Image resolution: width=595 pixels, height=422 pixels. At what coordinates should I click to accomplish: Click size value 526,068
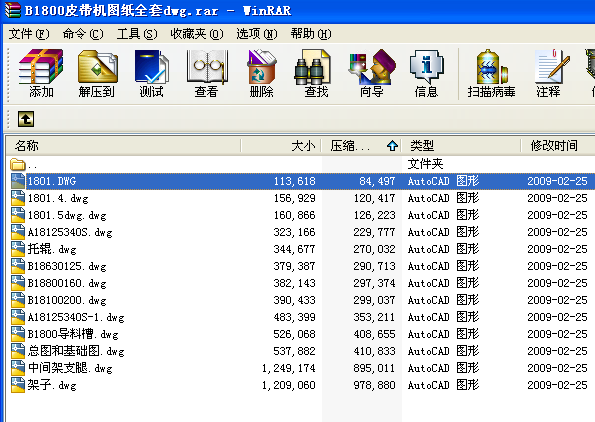pos(295,334)
